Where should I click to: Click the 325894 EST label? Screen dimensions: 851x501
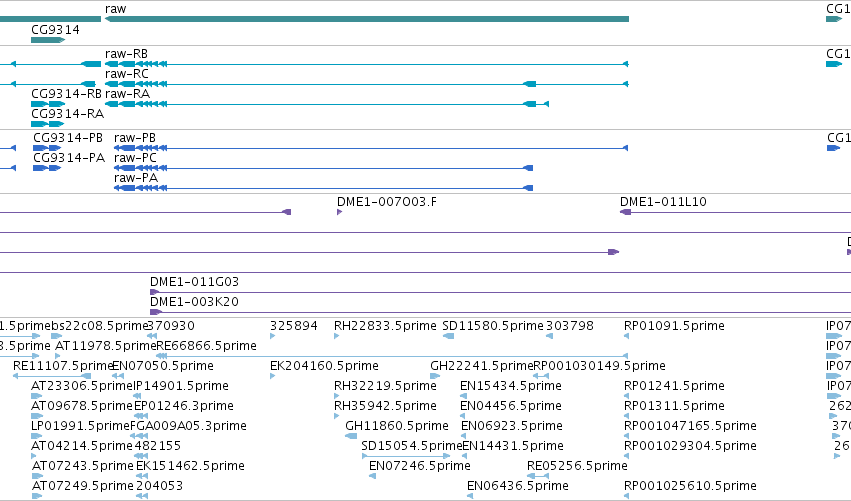click(294, 326)
